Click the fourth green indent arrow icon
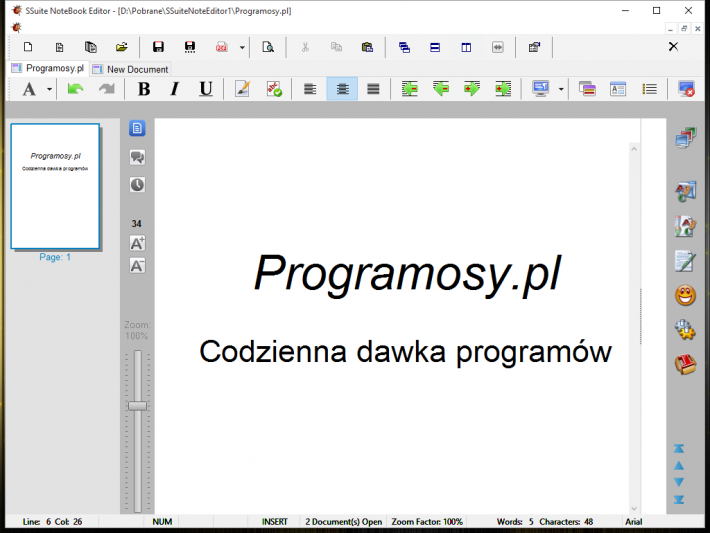The height and width of the screenshot is (533, 710). click(503, 89)
